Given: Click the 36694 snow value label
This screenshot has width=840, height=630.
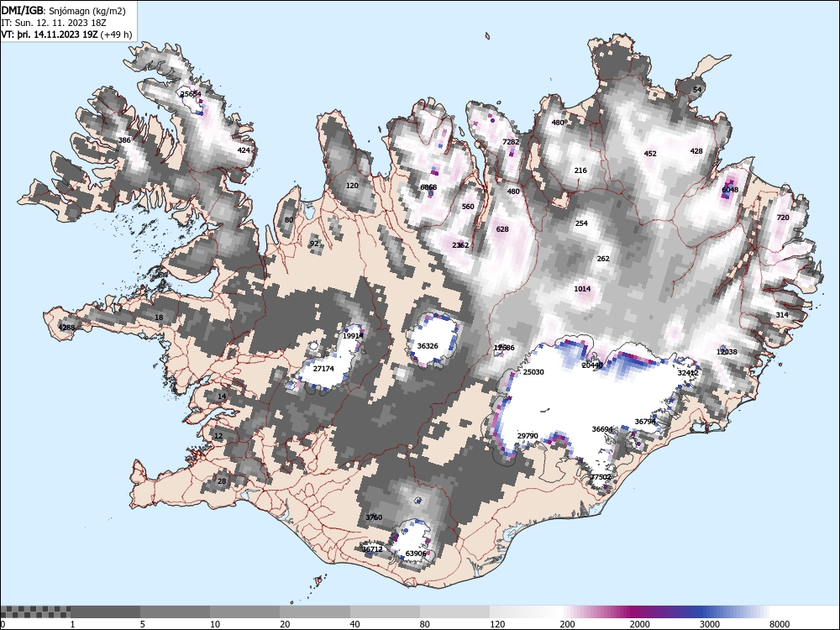Looking at the screenshot, I should (602, 429).
